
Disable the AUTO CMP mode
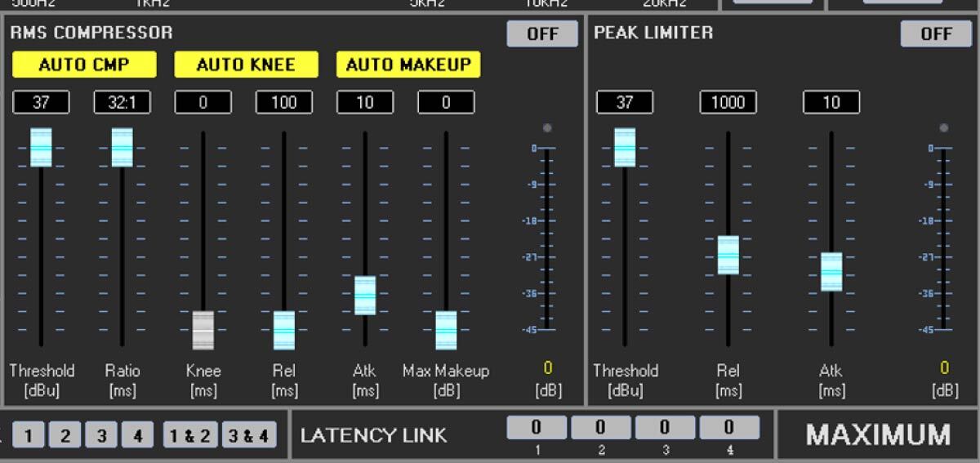point(83,65)
